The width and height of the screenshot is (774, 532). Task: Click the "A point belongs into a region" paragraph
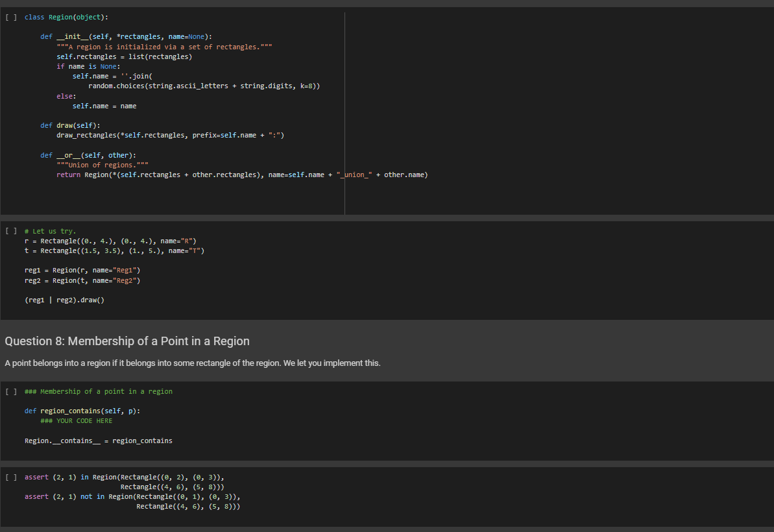pyautogui.click(x=193, y=363)
